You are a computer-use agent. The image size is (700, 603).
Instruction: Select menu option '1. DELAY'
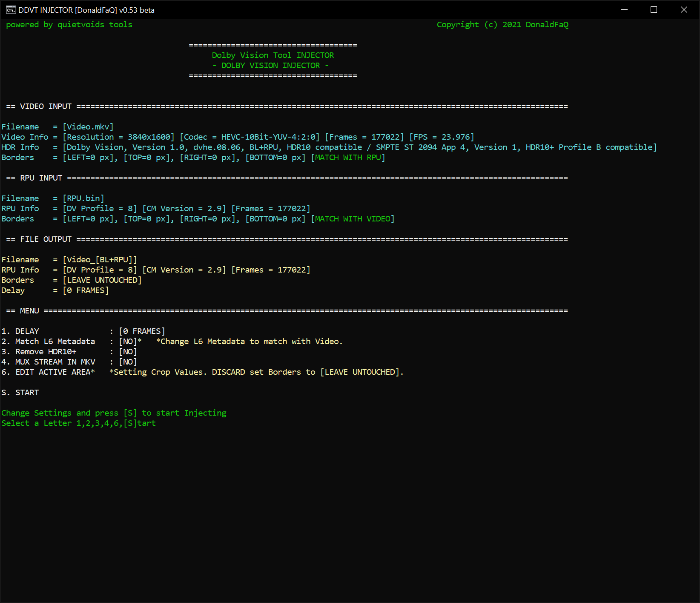(x=20, y=331)
